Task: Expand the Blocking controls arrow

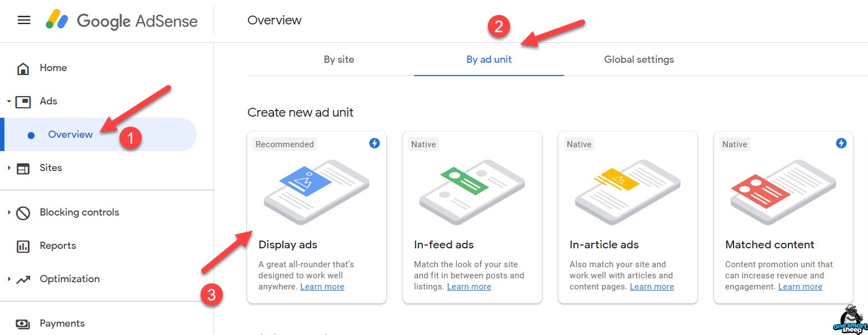Action: (x=9, y=212)
